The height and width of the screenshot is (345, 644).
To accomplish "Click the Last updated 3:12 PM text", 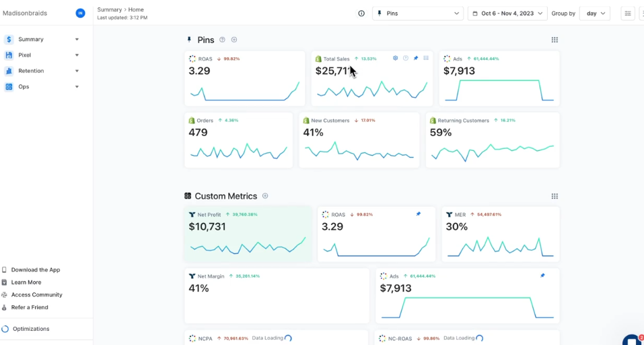I will 122,18.
